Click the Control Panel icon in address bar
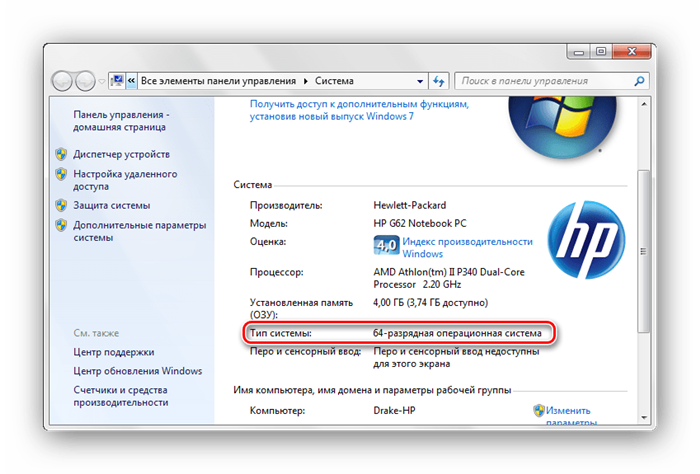The width and height of the screenshot is (700, 474). (x=117, y=81)
